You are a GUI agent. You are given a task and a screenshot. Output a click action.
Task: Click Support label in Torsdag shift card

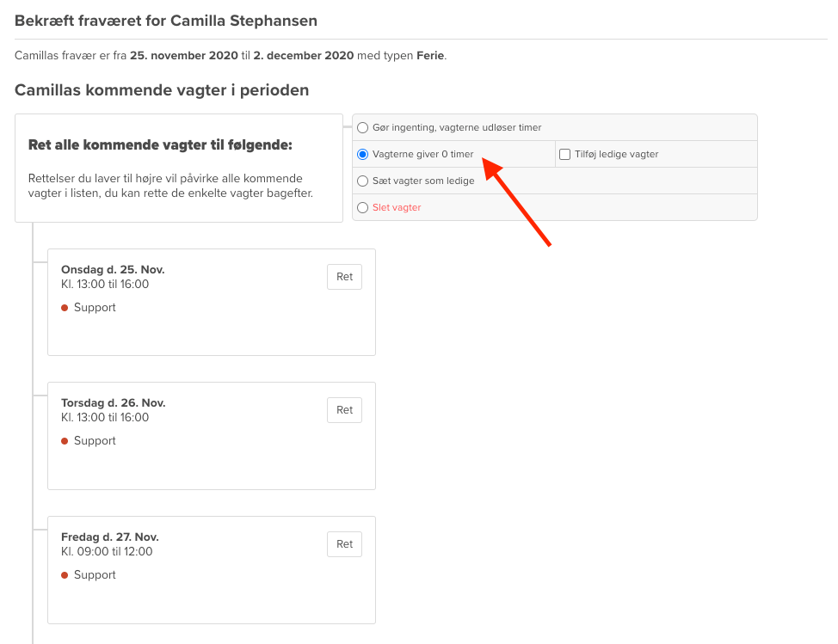pyautogui.click(x=95, y=441)
